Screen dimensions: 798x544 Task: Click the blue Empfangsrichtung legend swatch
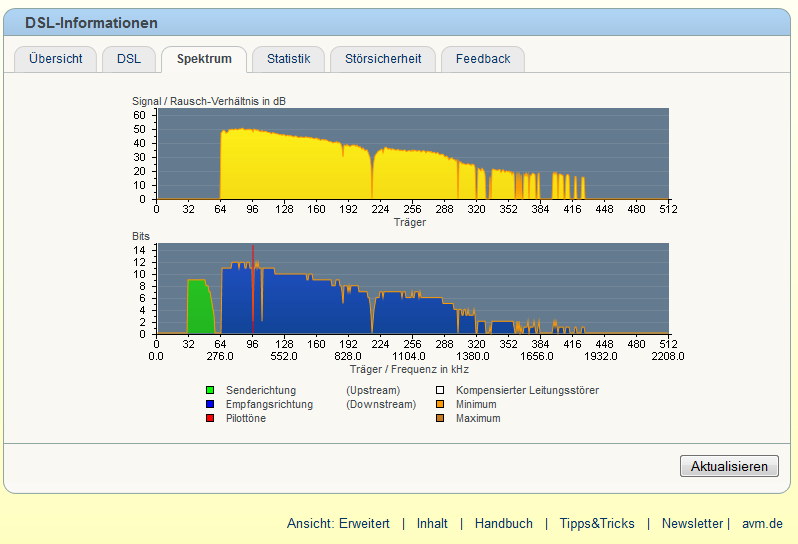pos(210,404)
